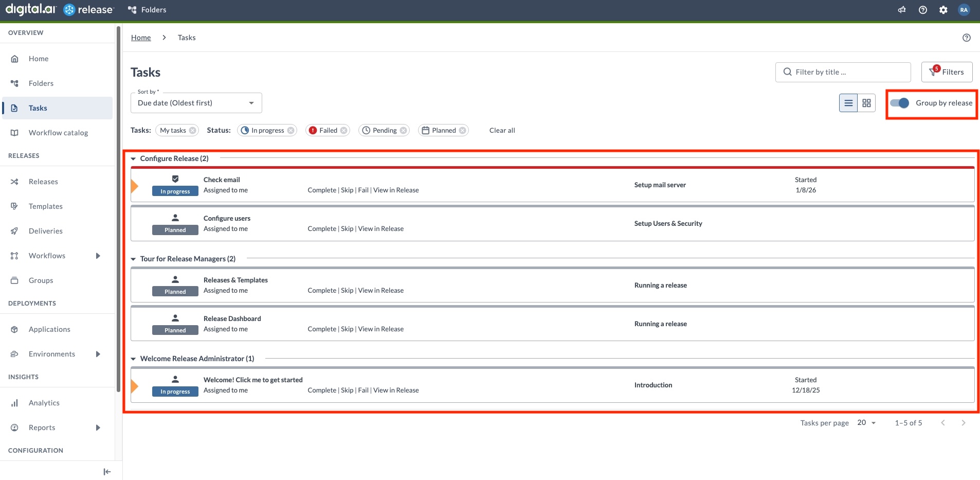Open the Analytics page
Image resolution: width=980 pixels, height=480 pixels.
(x=44, y=402)
